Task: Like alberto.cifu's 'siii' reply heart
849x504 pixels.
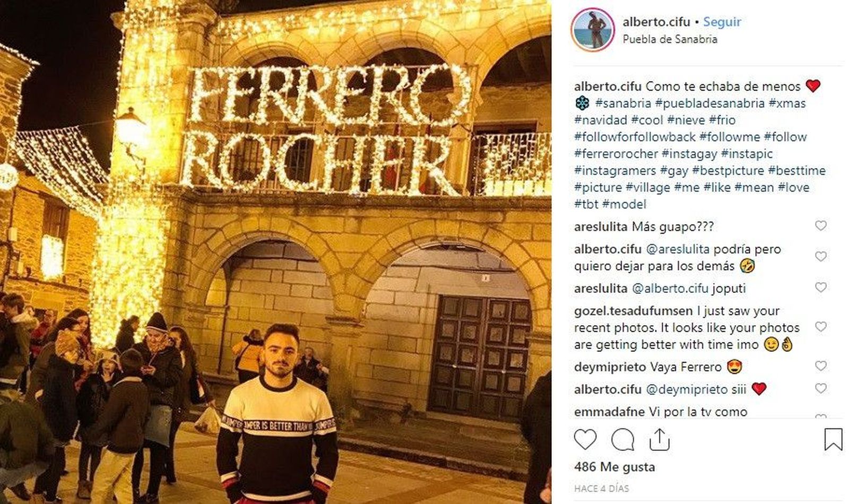Action: (x=821, y=388)
